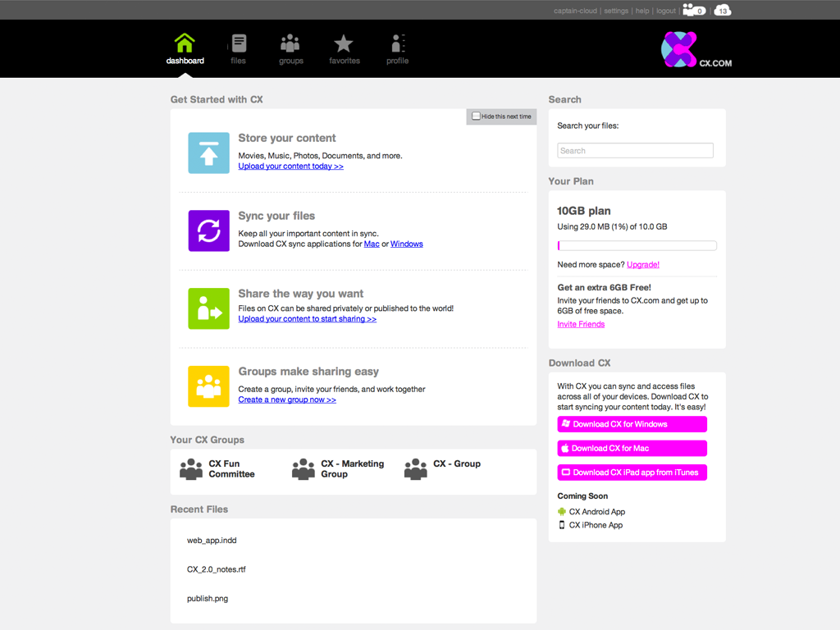Click the storage usage progress bar
The image size is (840, 630).
tap(637, 245)
